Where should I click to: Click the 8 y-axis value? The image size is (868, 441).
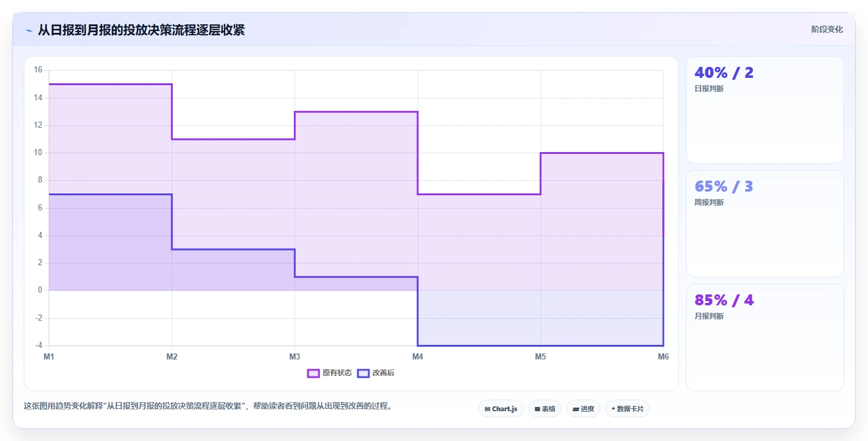(40, 180)
